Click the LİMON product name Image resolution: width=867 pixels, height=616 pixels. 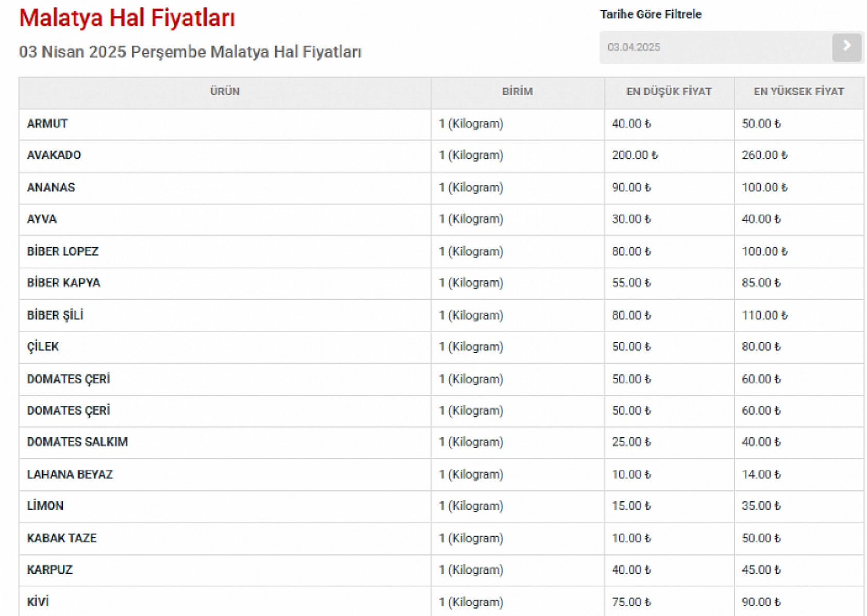[x=45, y=506]
